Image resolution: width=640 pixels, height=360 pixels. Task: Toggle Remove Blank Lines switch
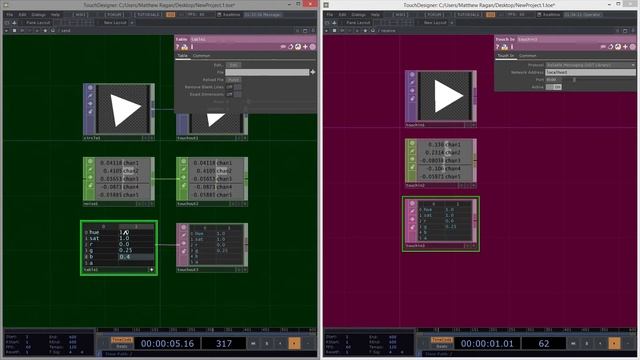coord(233,87)
